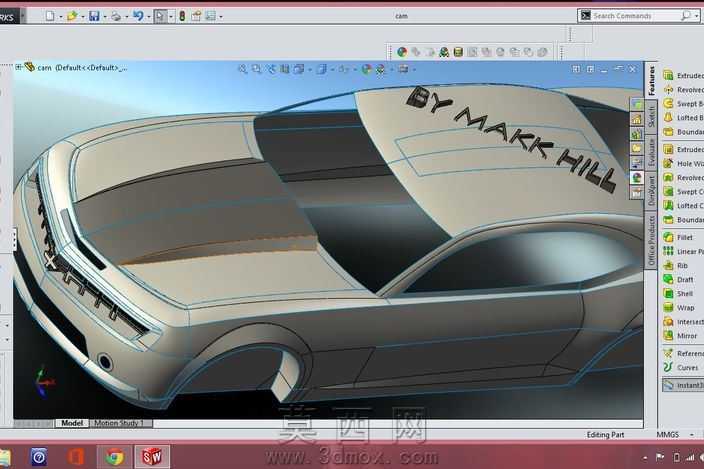The width and height of the screenshot is (704, 469).
Task: Open the View Orientation icon
Action: click(299, 69)
